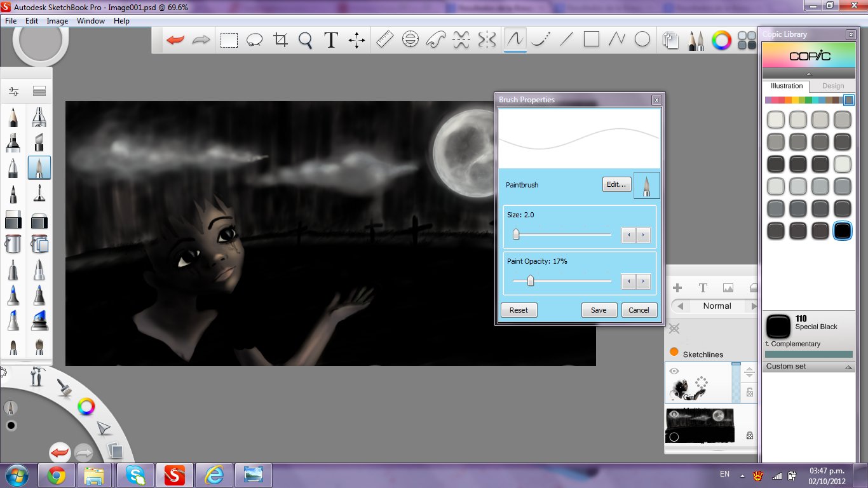This screenshot has width=868, height=488.
Task: Decrease Paint Opacity with left stepper arrow
Action: [x=628, y=281]
